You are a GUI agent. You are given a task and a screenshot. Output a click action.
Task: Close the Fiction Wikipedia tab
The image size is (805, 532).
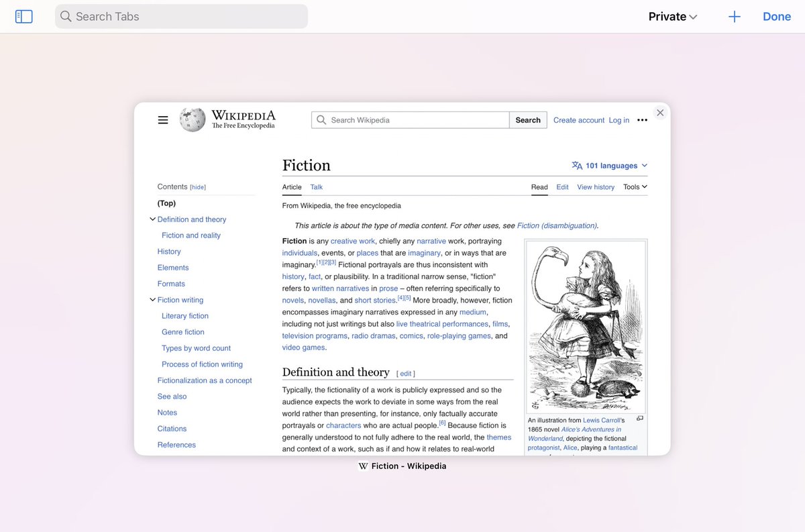660,113
